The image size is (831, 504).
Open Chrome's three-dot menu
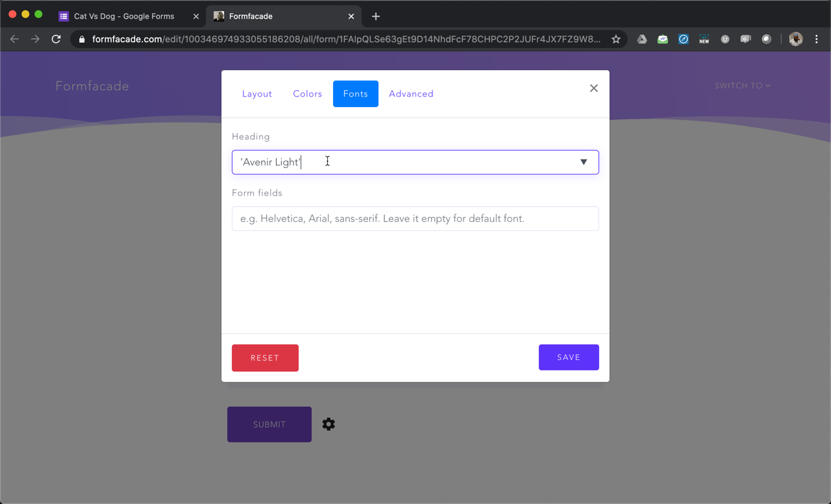(817, 39)
